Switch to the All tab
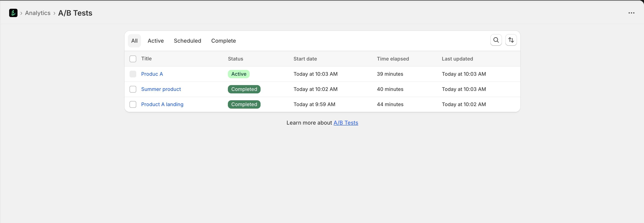Viewport: 644px width, 223px height. pyautogui.click(x=134, y=41)
